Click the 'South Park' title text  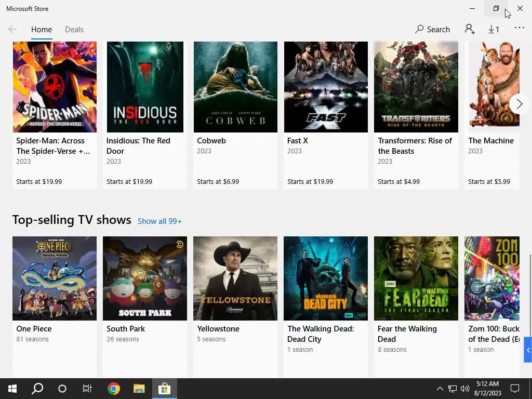pos(126,329)
